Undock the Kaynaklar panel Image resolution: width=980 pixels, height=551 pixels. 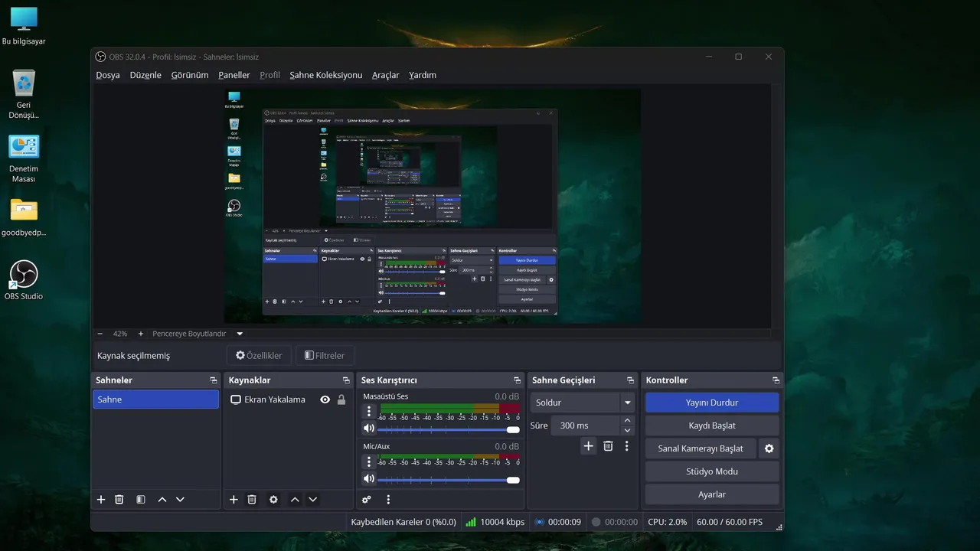point(346,380)
